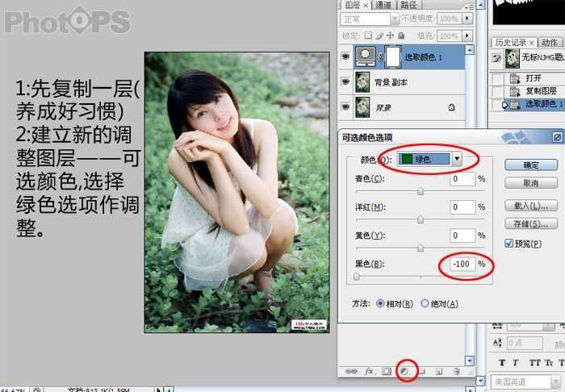Click the mask-link chain on 选取颜色 1 layer
The image size is (565, 392).
[380, 57]
